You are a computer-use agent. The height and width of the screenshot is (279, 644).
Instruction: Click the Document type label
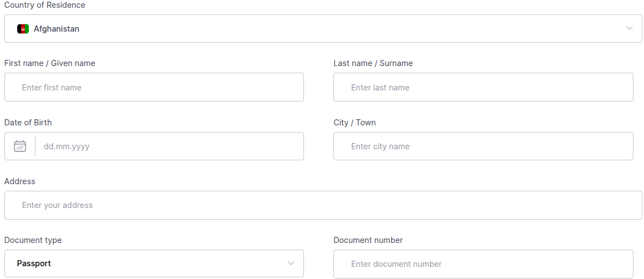pyautogui.click(x=33, y=240)
